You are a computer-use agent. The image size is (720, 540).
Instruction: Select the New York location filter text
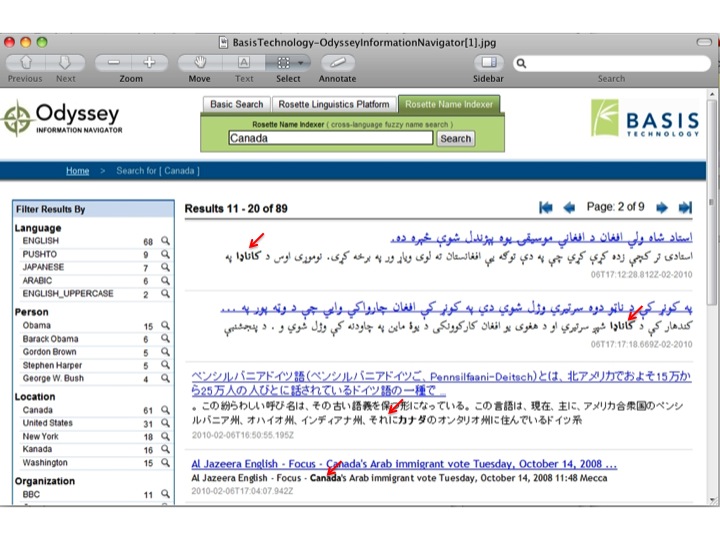click(x=40, y=436)
